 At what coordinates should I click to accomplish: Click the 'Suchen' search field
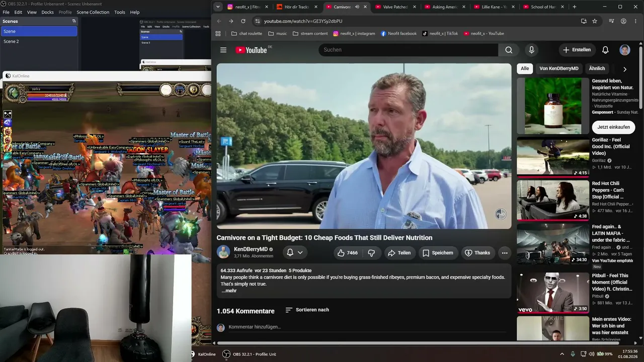(408, 50)
